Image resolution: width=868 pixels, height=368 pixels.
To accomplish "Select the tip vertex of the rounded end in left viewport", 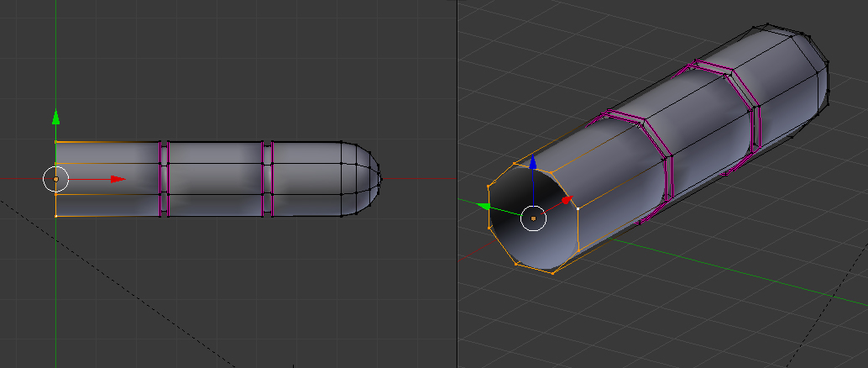I will click(x=381, y=179).
